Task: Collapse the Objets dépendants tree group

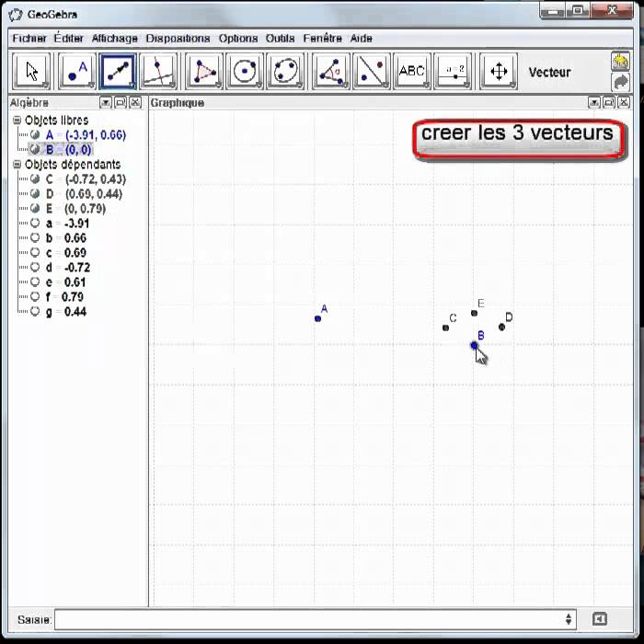Action: (17, 165)
